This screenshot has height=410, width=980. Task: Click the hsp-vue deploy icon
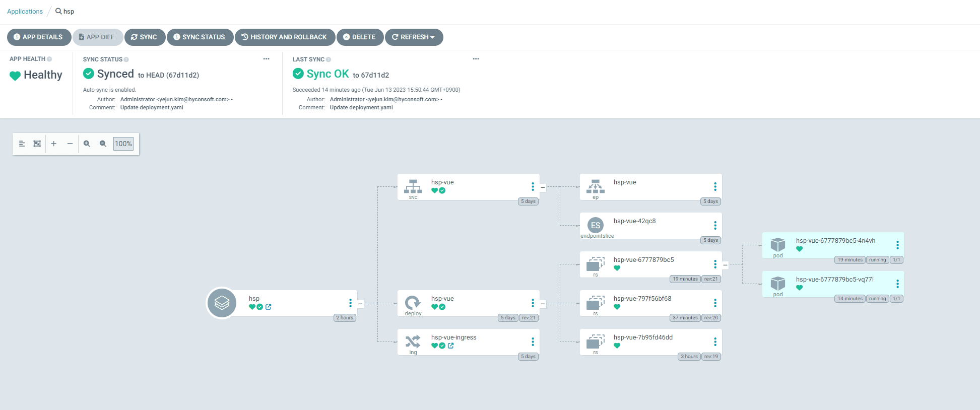click(413, 303)
